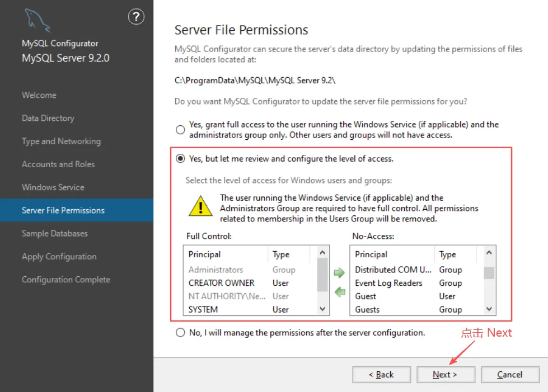
Task: Click the yellow warning triangle icon
Action: pos(200,205)
